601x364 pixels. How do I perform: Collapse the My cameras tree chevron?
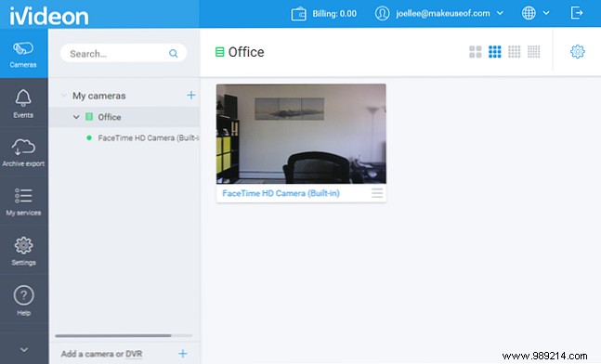63,96
